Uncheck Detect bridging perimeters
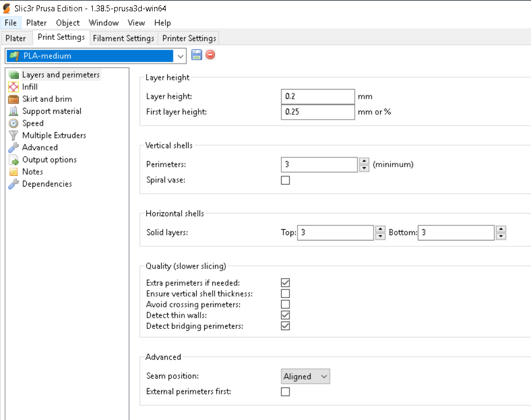531x420 pixels. pos(286,326)
